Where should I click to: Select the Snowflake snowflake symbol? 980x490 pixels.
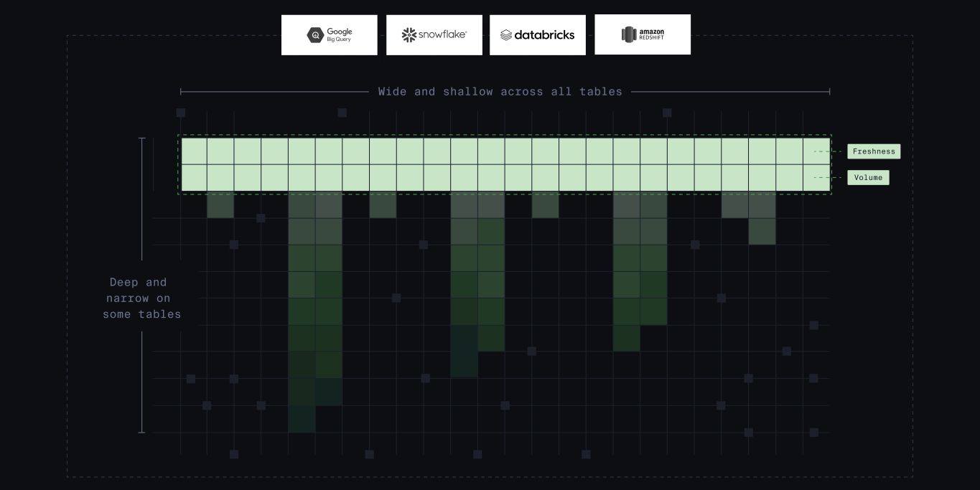point(409,34)
